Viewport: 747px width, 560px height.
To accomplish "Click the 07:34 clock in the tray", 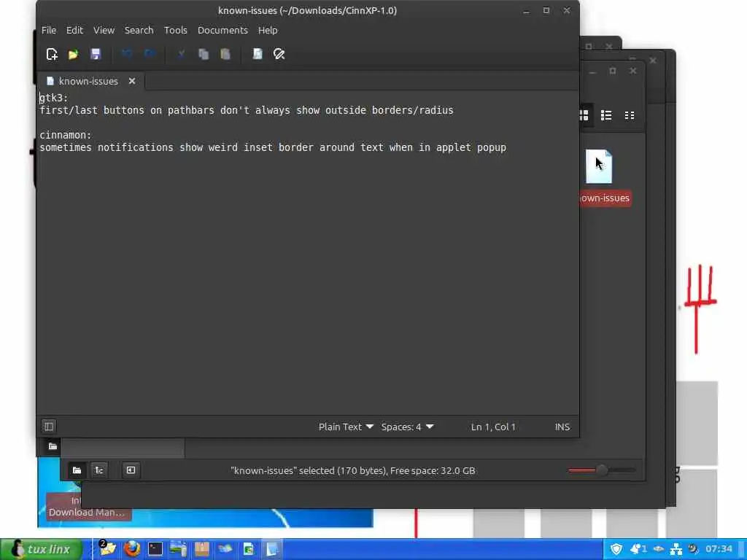I will [x=719, y=549].
